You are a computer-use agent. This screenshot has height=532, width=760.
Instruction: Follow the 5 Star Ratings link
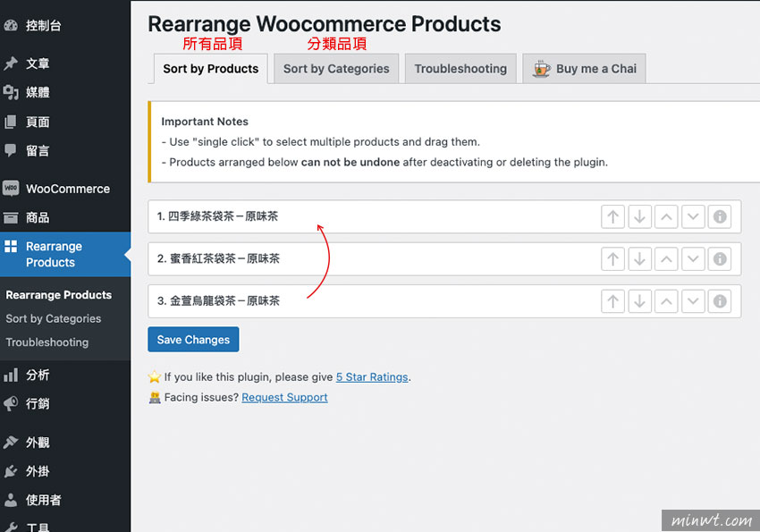372,377
